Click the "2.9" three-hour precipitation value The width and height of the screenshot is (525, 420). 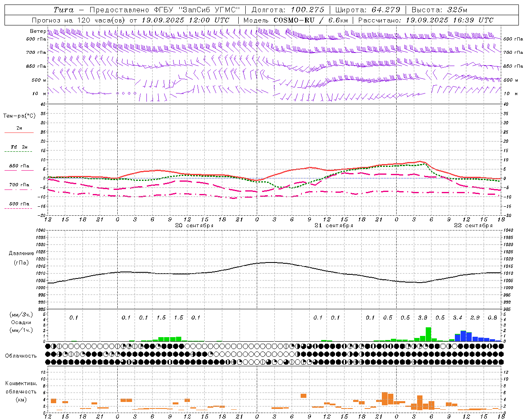(475, 318)
